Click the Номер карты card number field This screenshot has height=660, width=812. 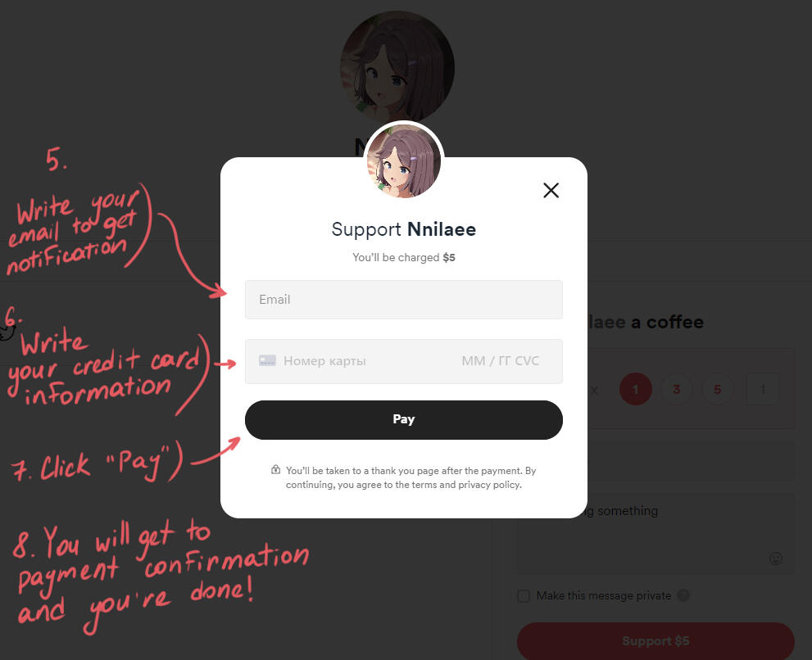tap(324, 361)
